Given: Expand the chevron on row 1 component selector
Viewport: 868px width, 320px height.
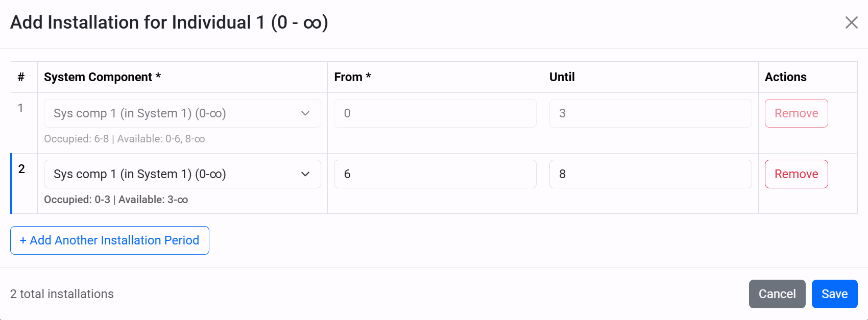Looking at the screenshot, I should click(x=305, y=113).
